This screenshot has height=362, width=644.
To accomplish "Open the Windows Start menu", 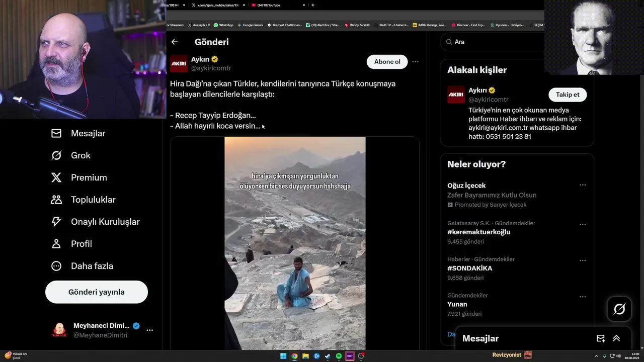I will tap(283, 356).
